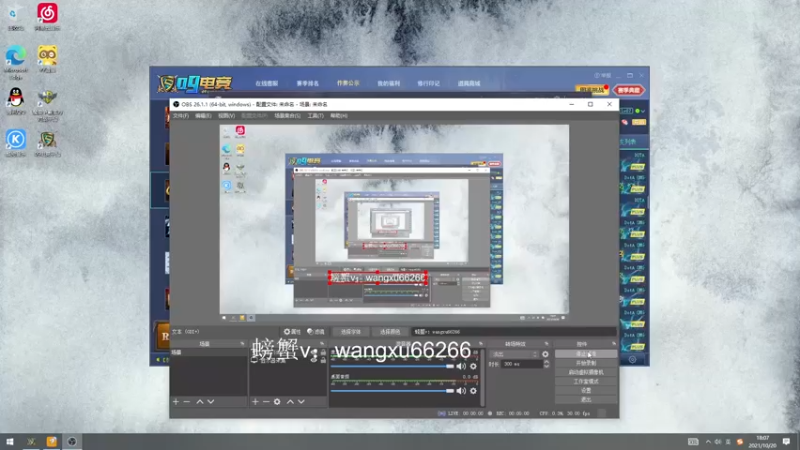Image resolution: width=800 pixels, height=450 pixels.
Task: Select 场景 item in scenes list
Action: [208, 353]
